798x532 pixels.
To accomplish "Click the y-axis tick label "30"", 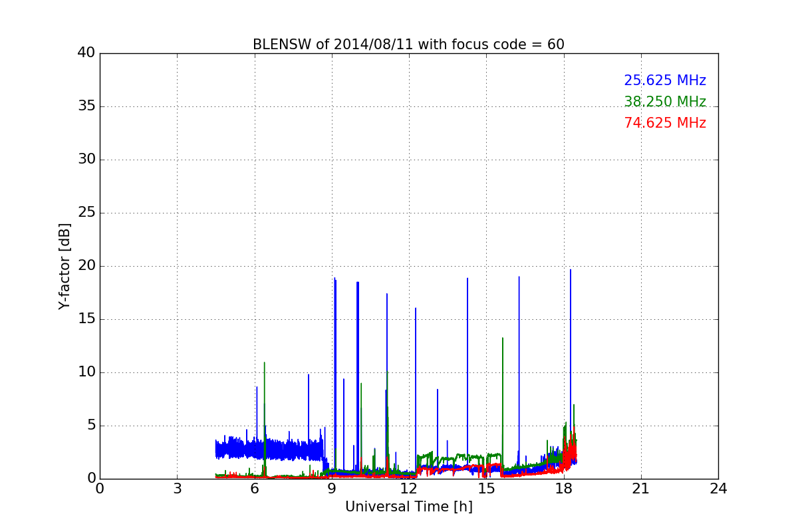I will coord(86,160).
